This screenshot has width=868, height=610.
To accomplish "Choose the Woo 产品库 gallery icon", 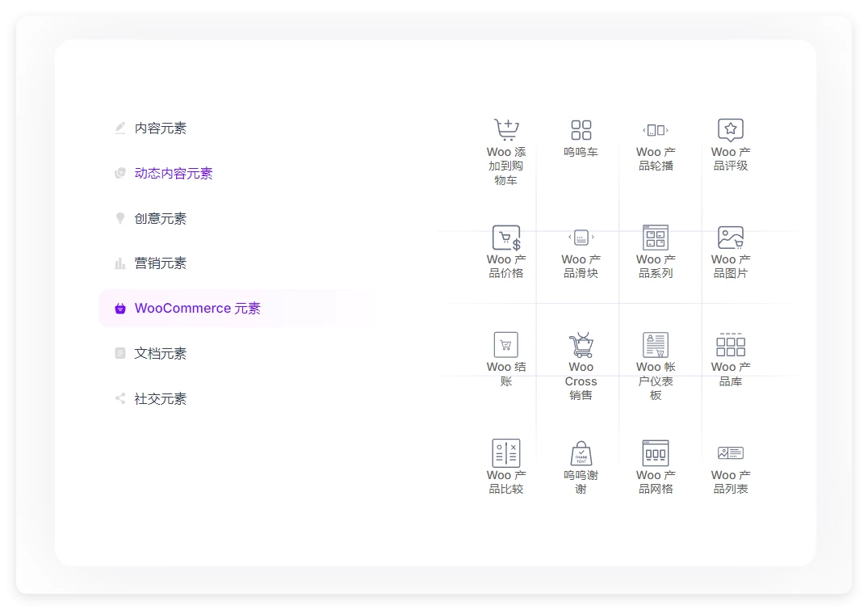I will pyautogui.click(x=730, y=345).
